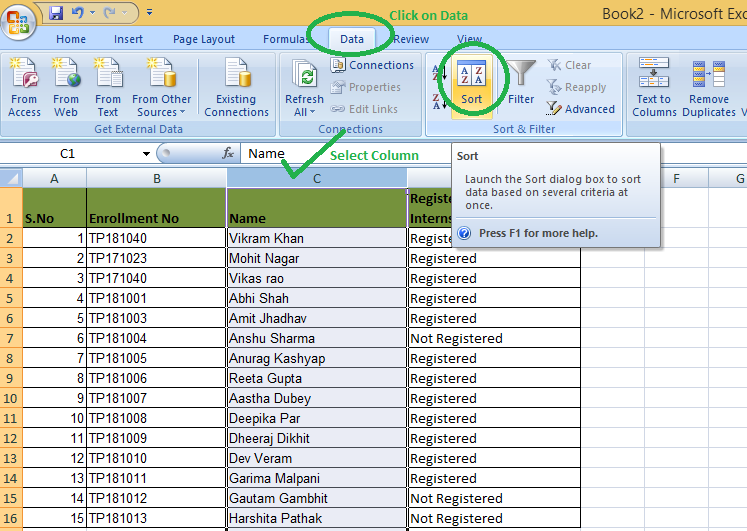
Task: Click Advanced filter button
Action: pyautogui.click(x=581, y=109)
